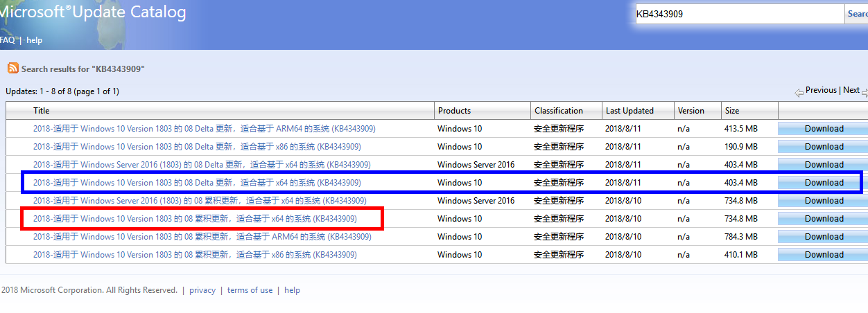868x313 pixels.
Task: Click Windows Server 2016 cell in Delta row
Action: (476, 165)
